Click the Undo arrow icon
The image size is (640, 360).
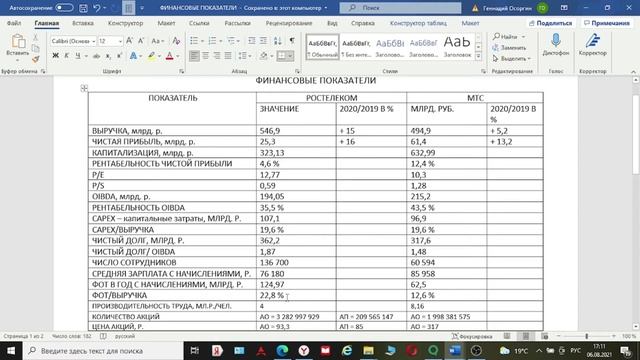pyautogui.click(x=97, y=8)
